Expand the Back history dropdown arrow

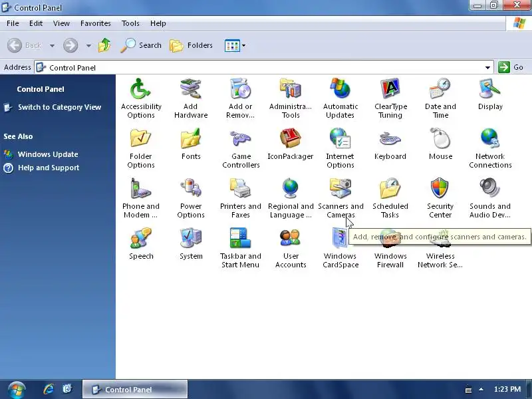[52, 45]
